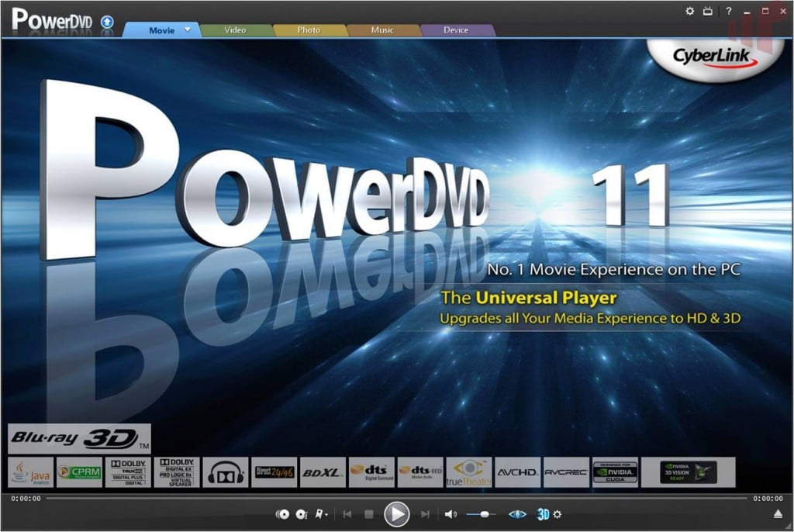The image size is (794, 532).
Task: Click the eject disc icon
Action: point(780,513)
